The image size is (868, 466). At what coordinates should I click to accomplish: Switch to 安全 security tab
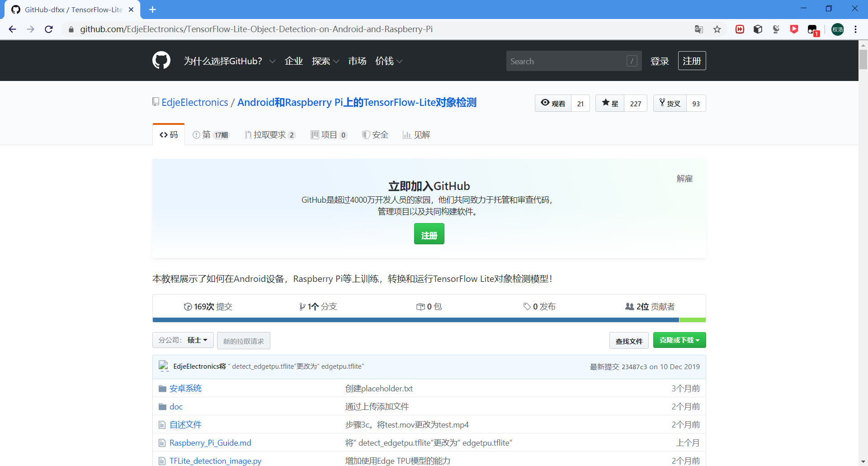[375, 135]
